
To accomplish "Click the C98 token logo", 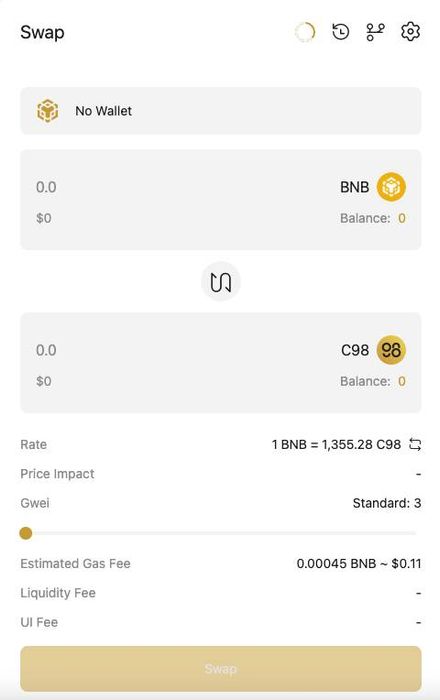I will click(391, 350).
